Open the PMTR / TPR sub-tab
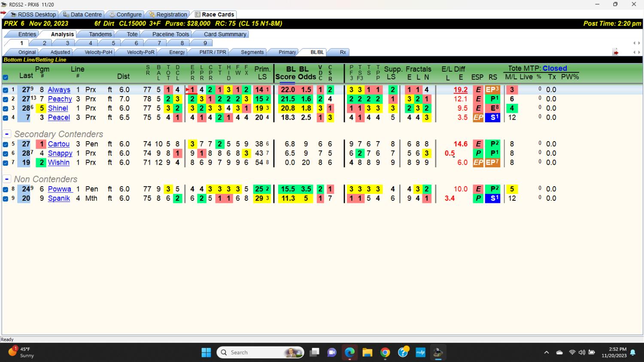Screen dimensions: 644x362 pyautogui.click(x=213, y=52)
